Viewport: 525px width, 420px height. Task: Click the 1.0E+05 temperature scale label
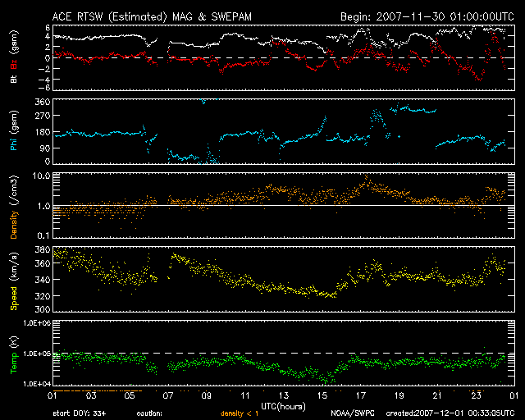[37, 354]
